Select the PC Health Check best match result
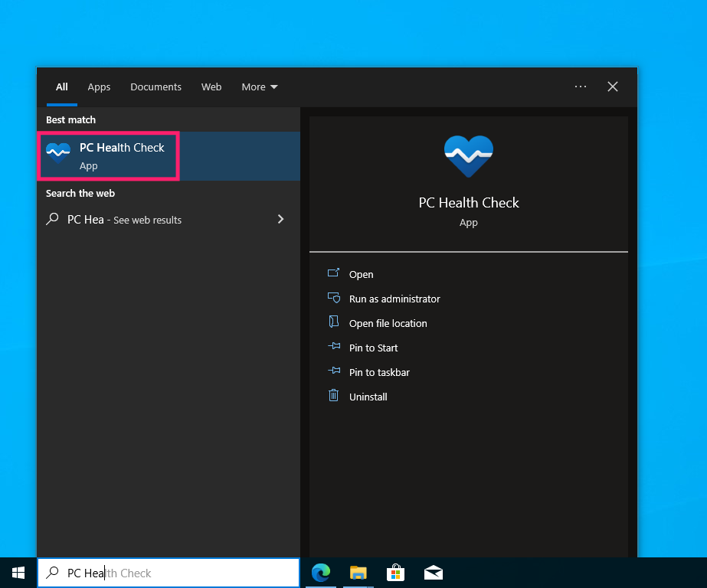This screenshot has height=588, width=707. pos(169,156)
